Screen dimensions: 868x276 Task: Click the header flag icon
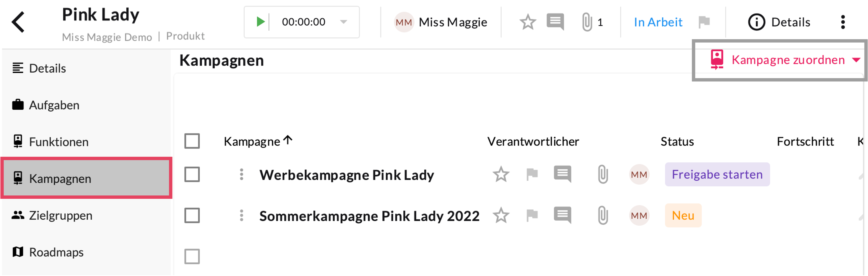(x=704, y=22)
